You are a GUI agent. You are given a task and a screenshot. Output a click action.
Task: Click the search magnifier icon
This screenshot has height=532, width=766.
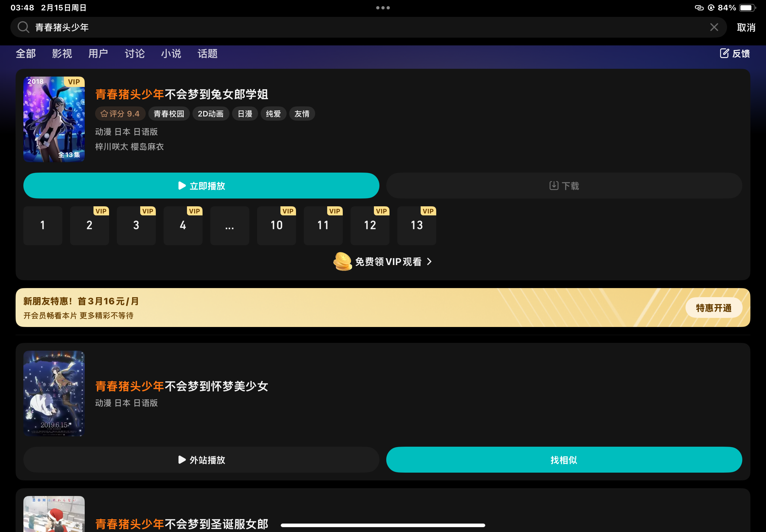23,27
